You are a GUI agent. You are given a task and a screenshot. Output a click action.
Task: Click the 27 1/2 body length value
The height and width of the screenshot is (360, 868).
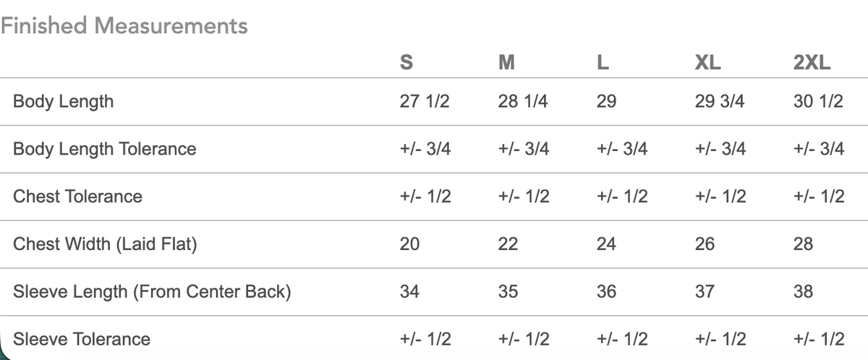pos(425,101)
